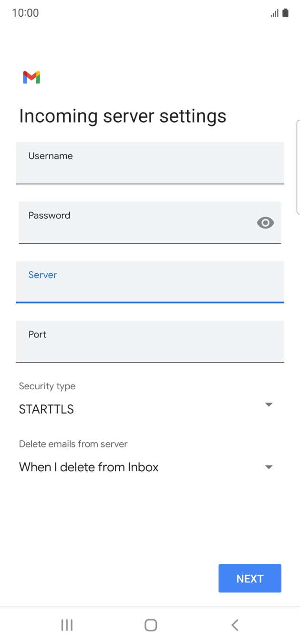The image size is (300, 644).
Task: Select the When I delete from Inbox option
Action: pyautogui.click(x=88, y=467)
